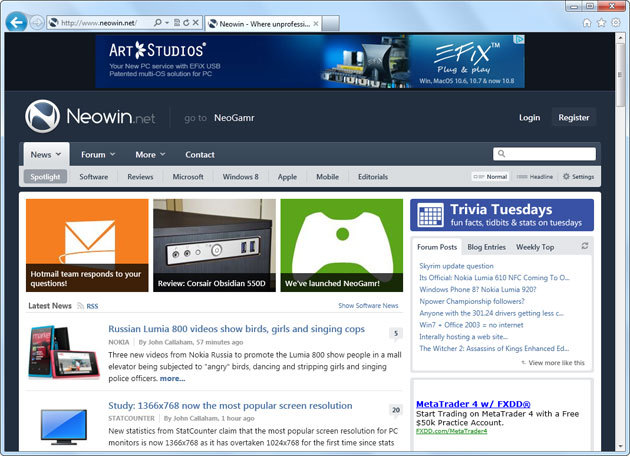Click the site search input field

[x=544, y=153]
